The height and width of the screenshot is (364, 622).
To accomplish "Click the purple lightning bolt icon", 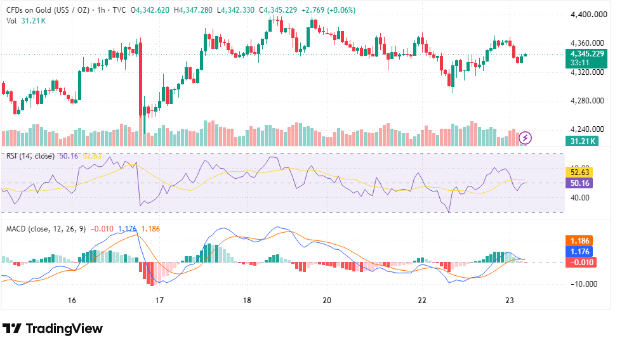I will [x=526, y=138].
